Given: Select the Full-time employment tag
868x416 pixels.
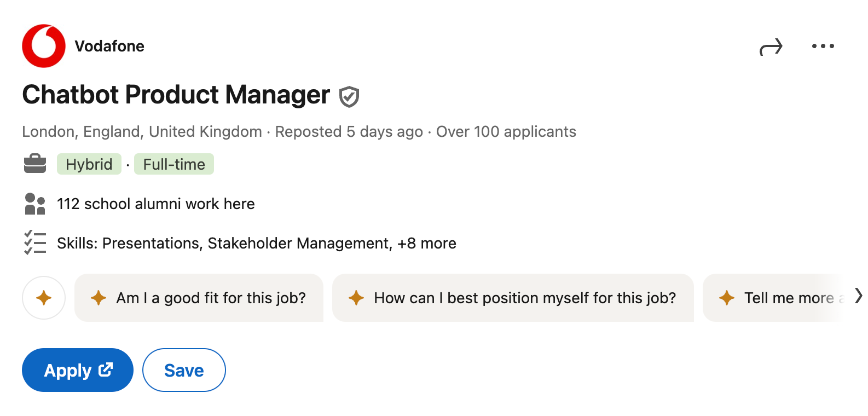Looking at the screenshot, I should pos(174,164).
